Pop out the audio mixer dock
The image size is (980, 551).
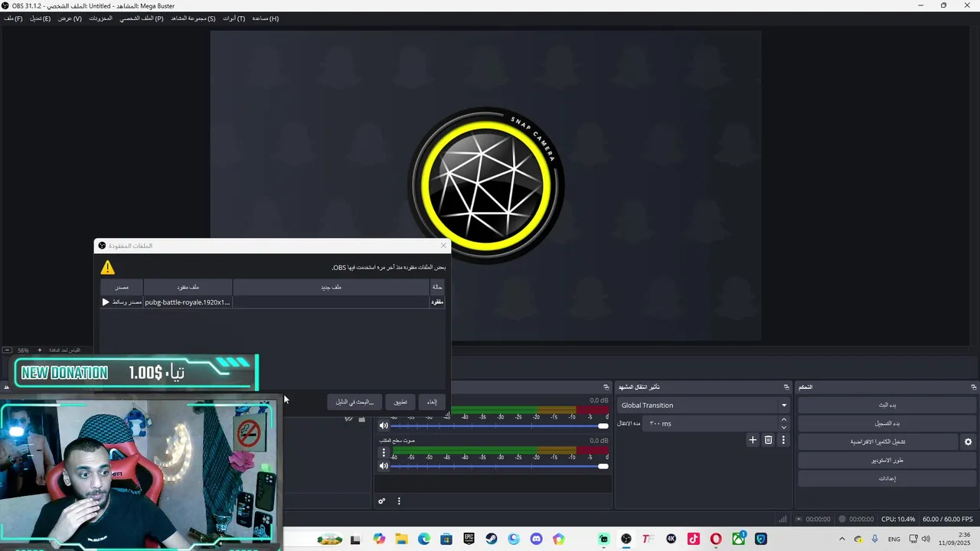[606, 387]
